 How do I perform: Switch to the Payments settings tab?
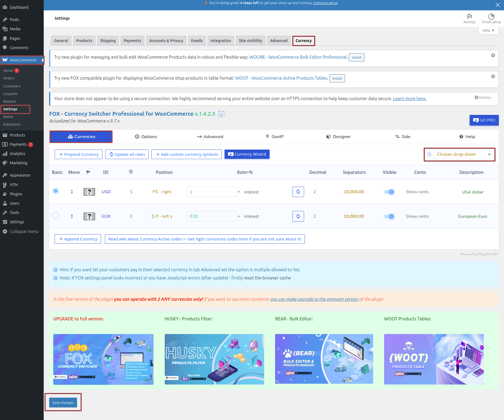pyautogui.click(x=132, y=41)
